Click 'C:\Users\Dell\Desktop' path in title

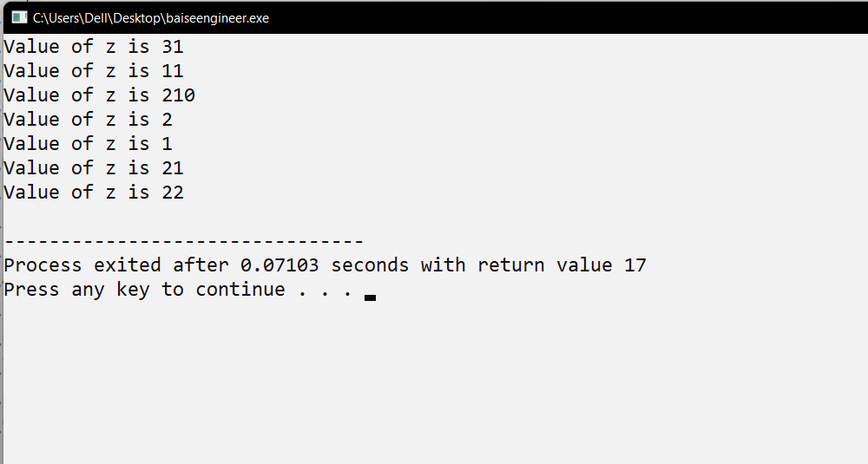click(97, 18)
